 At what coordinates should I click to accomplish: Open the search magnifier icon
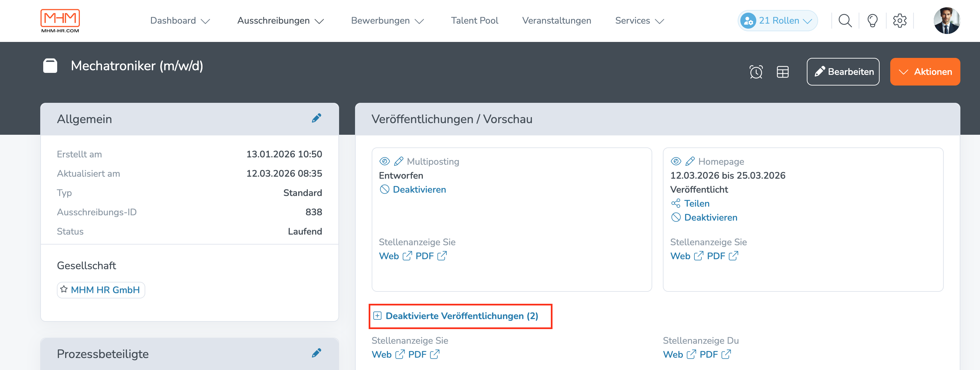[x=845, y=21]
